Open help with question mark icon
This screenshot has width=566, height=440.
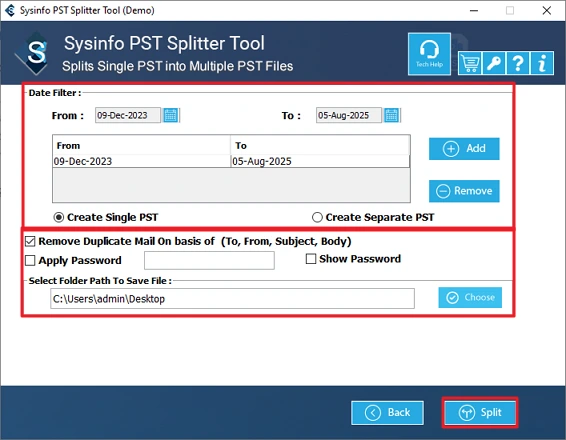(x=518, y=63)
